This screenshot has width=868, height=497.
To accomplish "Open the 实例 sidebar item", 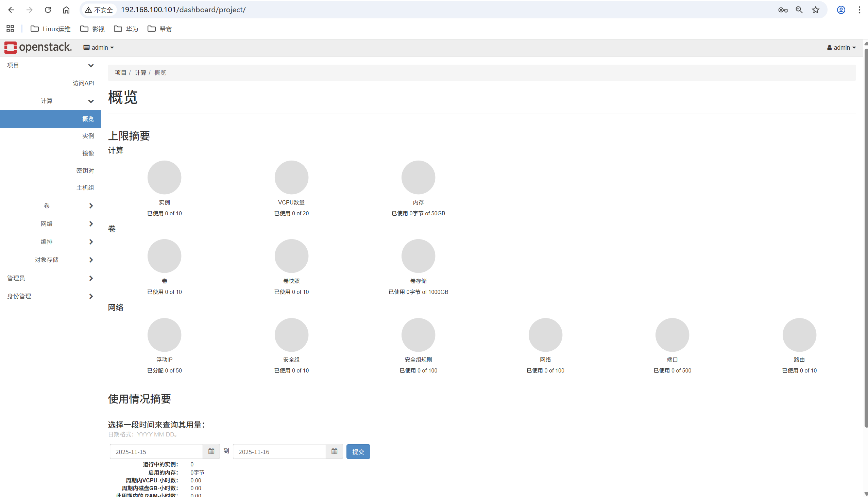I will coord(88,136).
